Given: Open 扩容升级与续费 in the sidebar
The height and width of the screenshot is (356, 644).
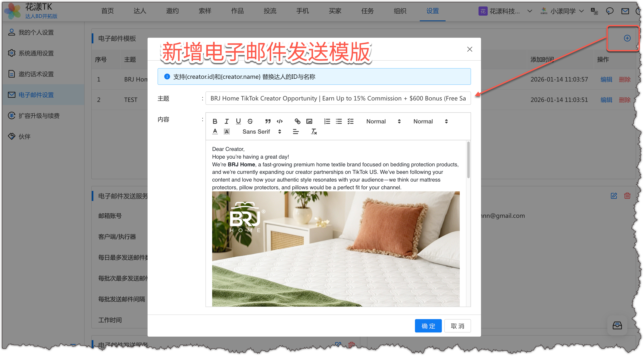Looking at the screenshot, I should (43, 115).
